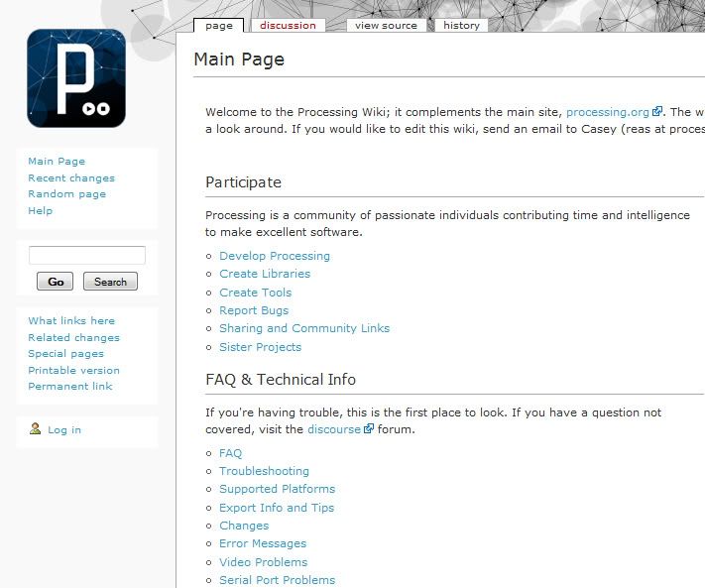Viewport: 705px width, 588px height.
Task: Focus the wiki search input field
Action: click(x=87, y=255)
